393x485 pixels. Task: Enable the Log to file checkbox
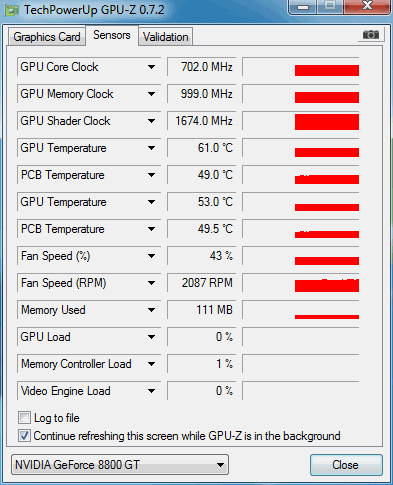tap(24, 417)
